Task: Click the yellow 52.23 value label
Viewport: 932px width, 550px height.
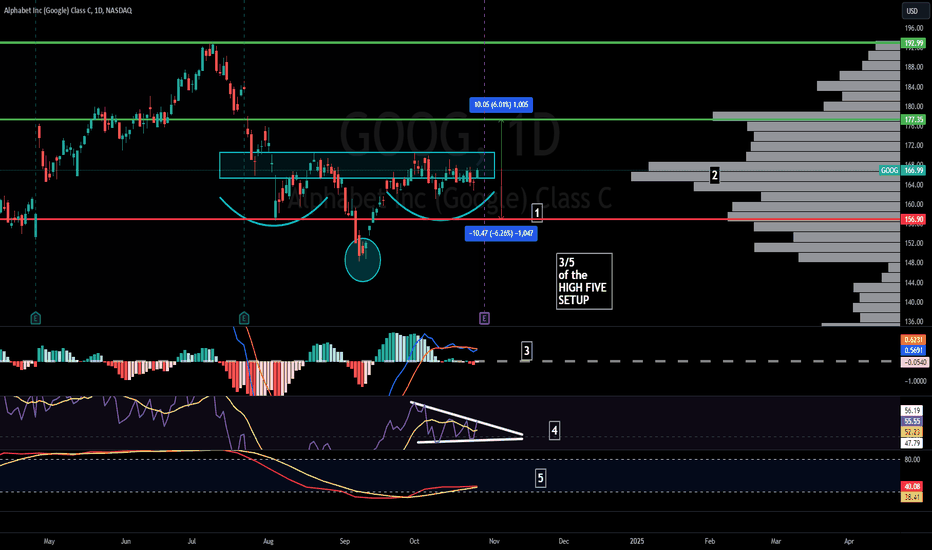Action: click(x=912, y=432)
